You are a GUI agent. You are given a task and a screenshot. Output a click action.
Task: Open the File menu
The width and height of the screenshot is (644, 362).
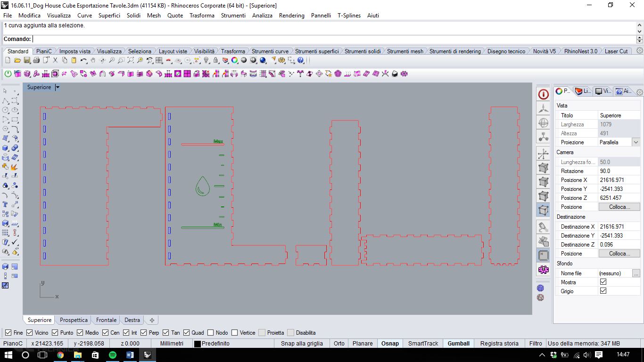[x=8, y=16]
